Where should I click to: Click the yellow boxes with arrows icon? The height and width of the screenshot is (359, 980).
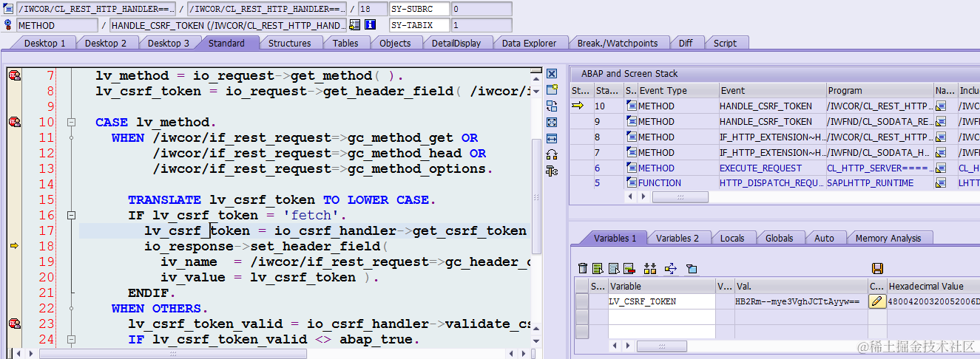[x=650, y=268]
